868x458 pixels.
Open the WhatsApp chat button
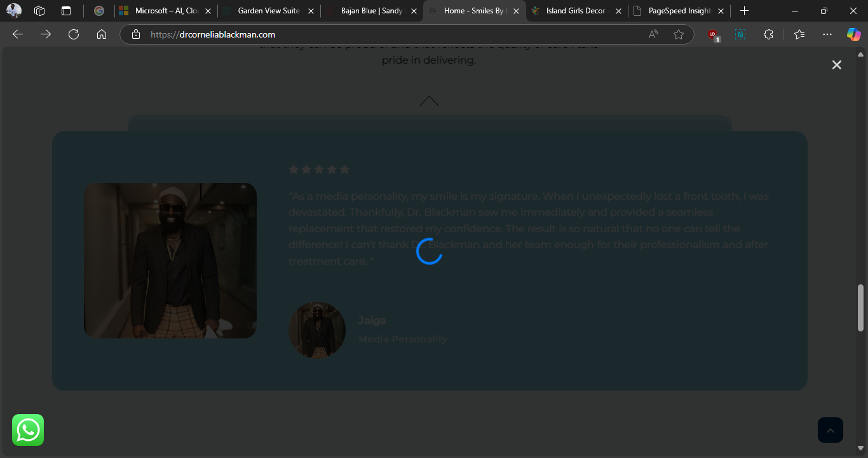[28, 430]
